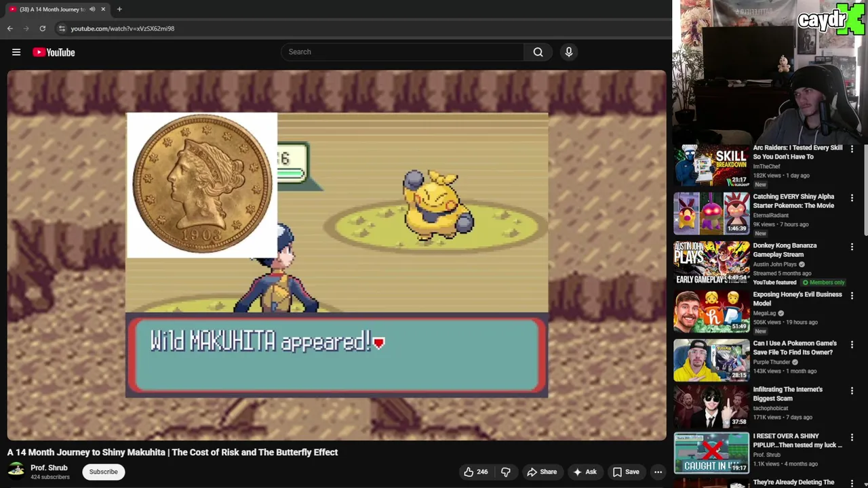Open Shiny Alpha Starter Pokemon thumbnail
The height and width of the screenshot is (488, 868).
pyautogui.click(x=711, y=213)
